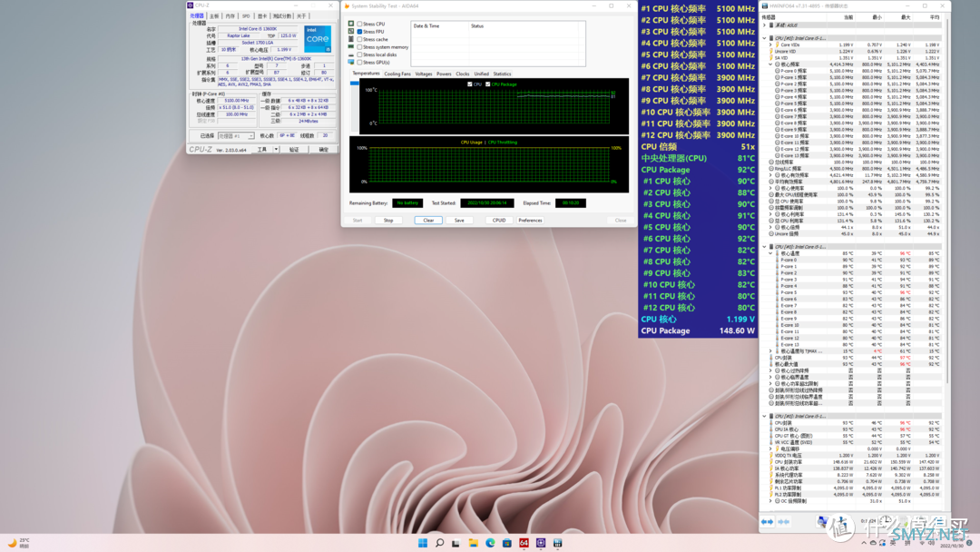Click Save button in AIDA64
980x552 pixels.
click(x=459, y=220)
